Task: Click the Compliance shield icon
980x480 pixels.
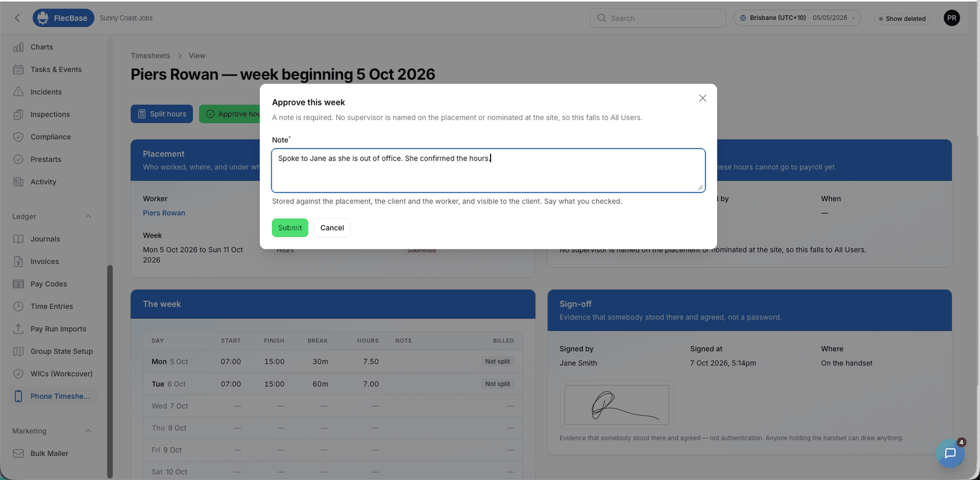Action: coord(18,137)
